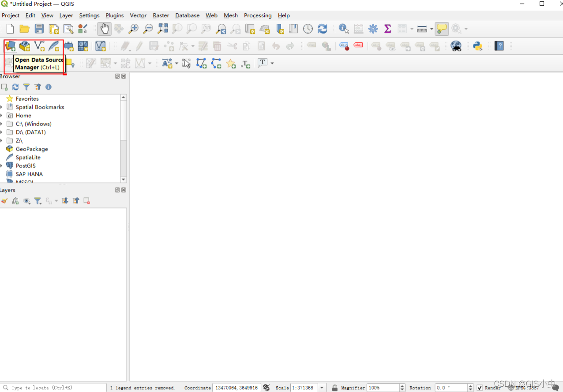Click the Magnifier spin arrows
Screen dimensions: 563x392
click(402, 388)
